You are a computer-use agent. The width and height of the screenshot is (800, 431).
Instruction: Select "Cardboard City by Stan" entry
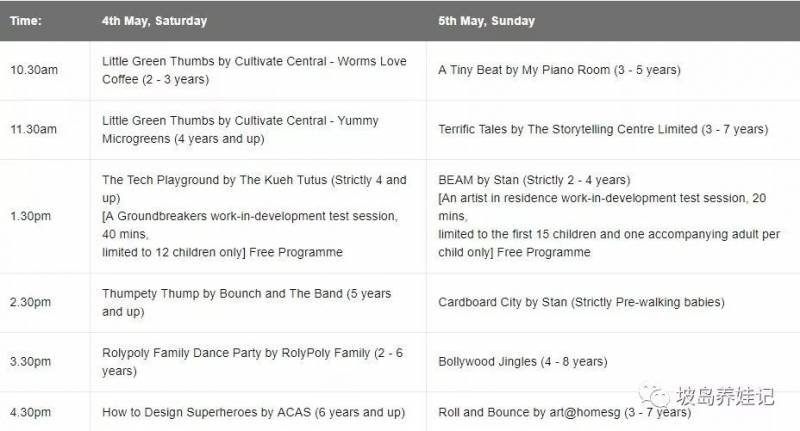coord(581,302)
